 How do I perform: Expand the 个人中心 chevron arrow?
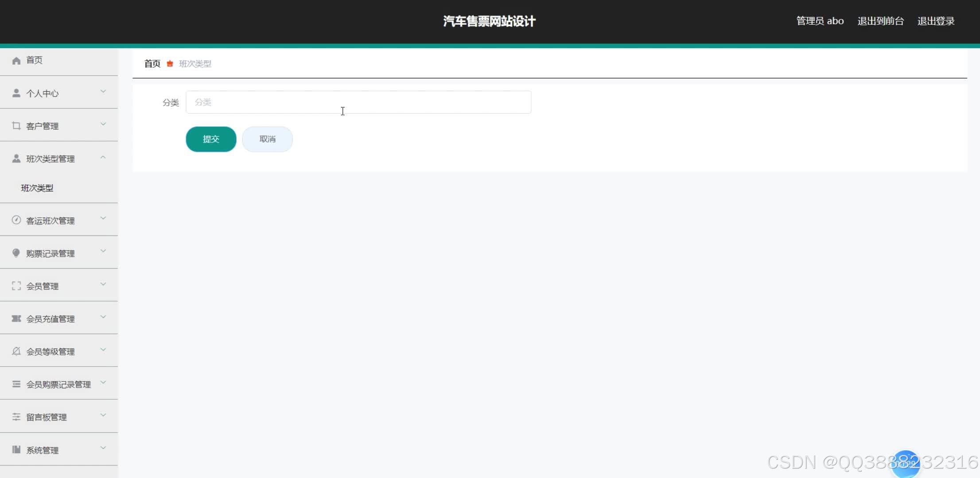(103, 92)
